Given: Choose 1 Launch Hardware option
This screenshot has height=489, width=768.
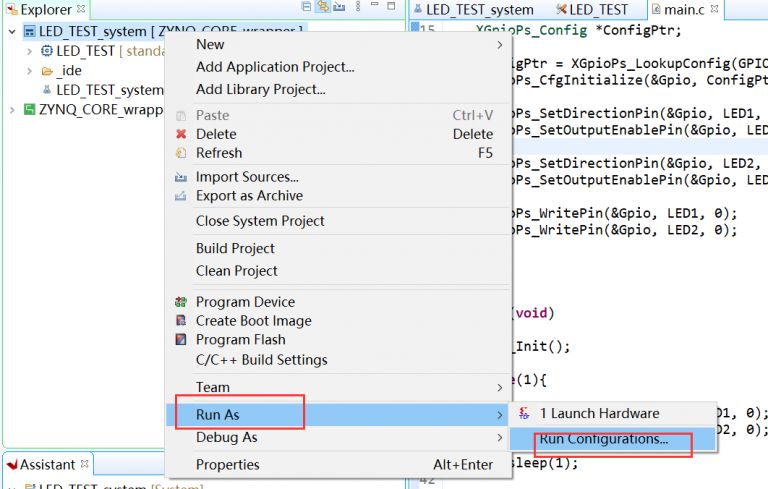Looking at the screenshot, I should [599, 413].
